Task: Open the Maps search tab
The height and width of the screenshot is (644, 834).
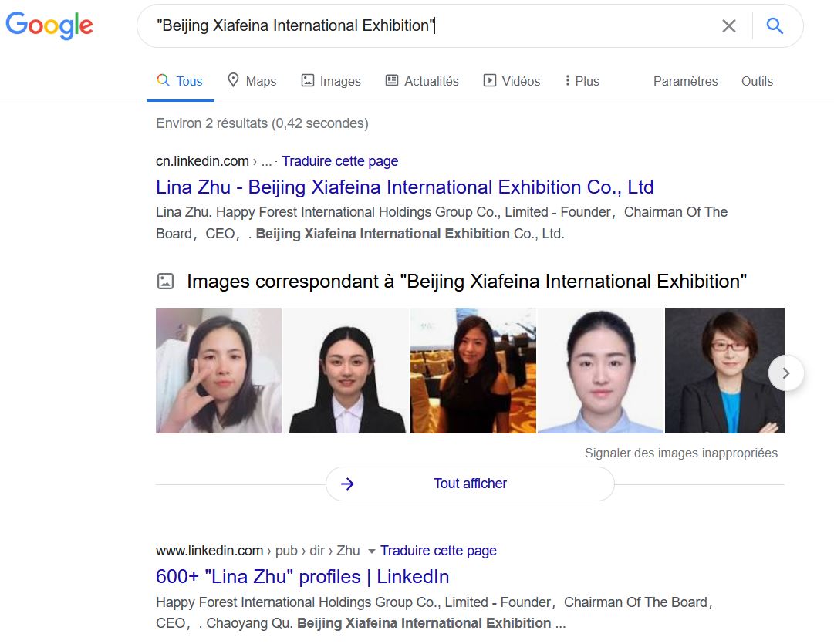Action: tap(252, 81)
